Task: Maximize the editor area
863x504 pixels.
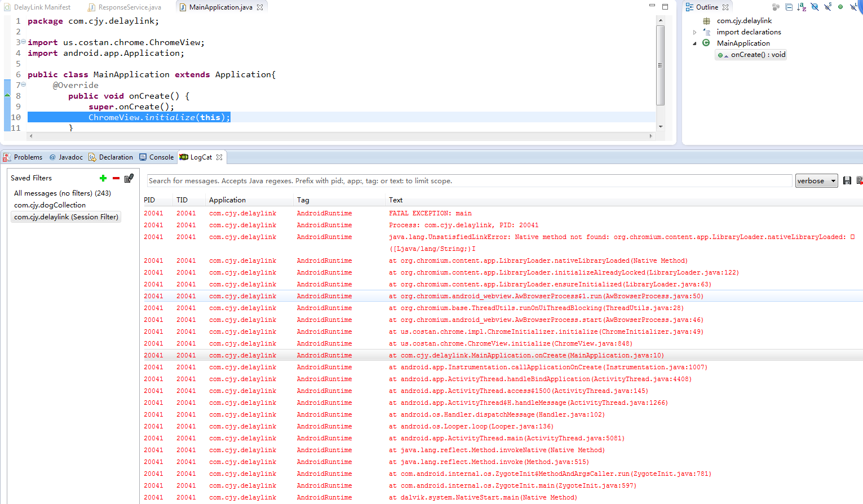Action: point(665,7)
